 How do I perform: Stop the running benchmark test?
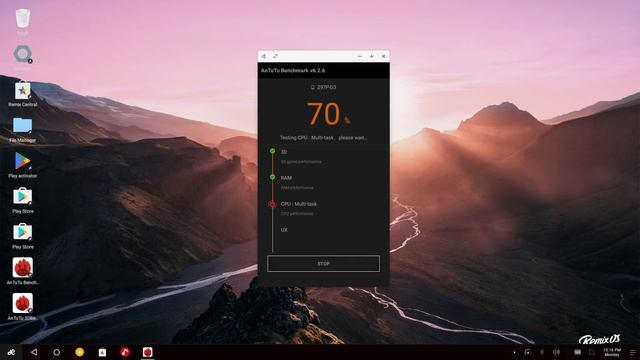323,264
